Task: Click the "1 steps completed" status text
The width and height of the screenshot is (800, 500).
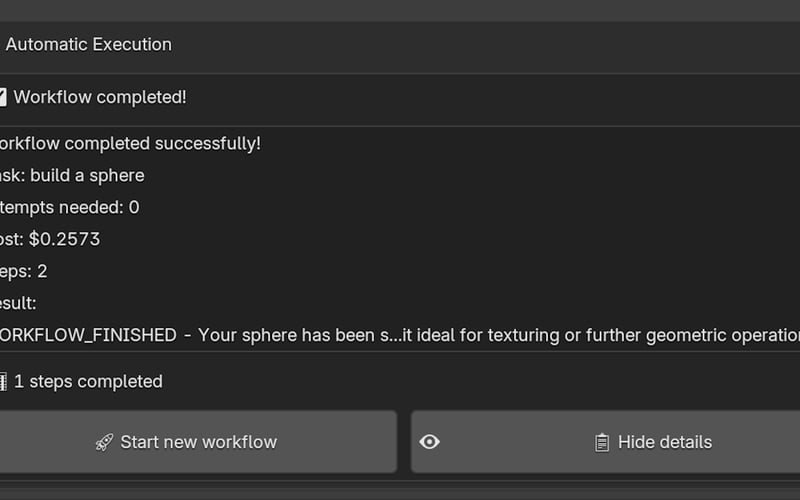Action: (x=88, y=381)
